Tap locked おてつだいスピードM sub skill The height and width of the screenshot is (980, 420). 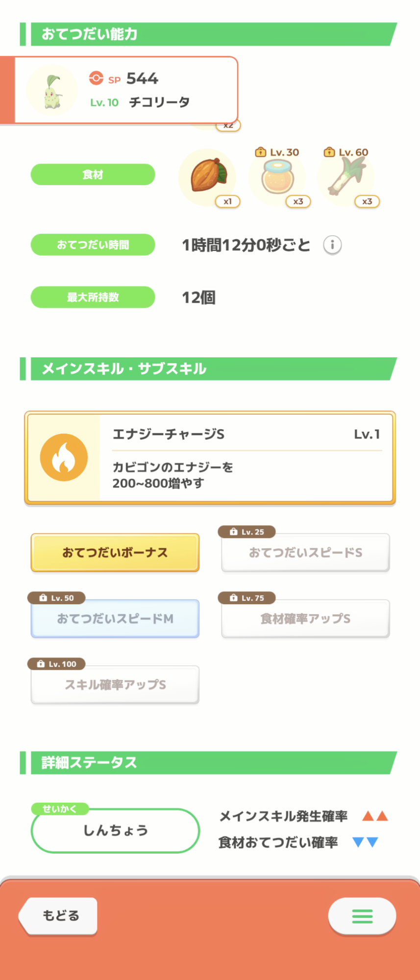115,619
